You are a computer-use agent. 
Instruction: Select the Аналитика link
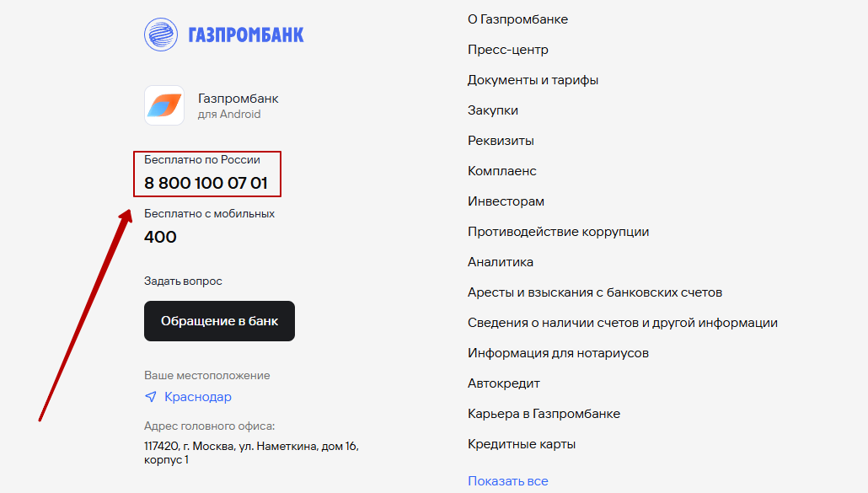point(501,262)
